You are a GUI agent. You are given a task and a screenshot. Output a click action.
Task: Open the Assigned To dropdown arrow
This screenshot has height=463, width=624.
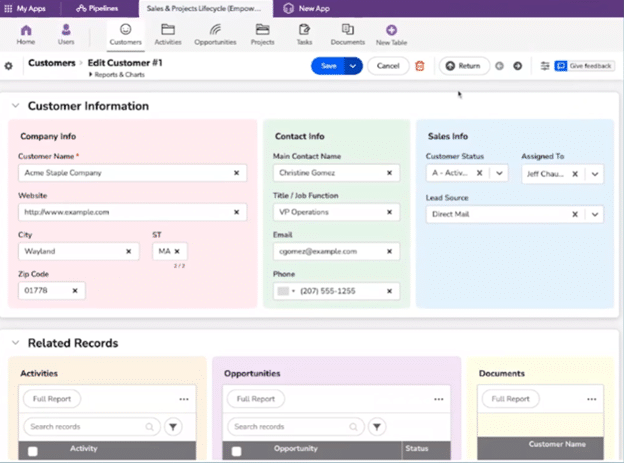[595, 173]
